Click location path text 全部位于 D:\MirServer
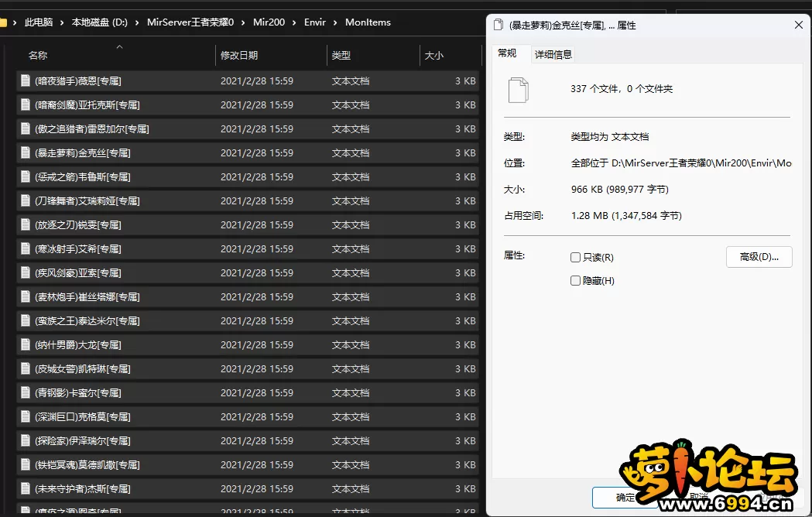Screen dimensions: 812x517 tap(681, 163)
